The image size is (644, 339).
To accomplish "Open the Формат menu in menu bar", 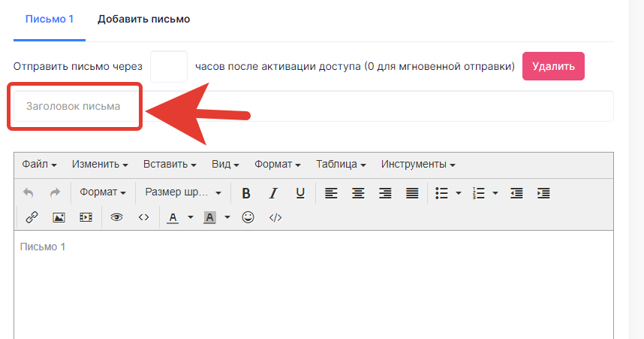I will 277,164.
